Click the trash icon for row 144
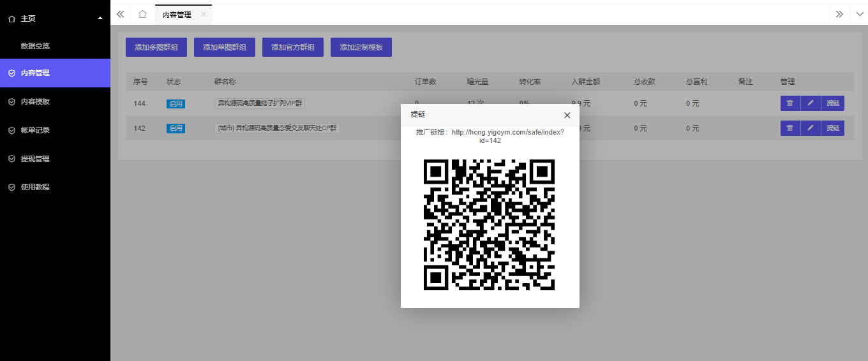This screenshot has height=361, width=868. pyautogui.click(x=789, y=103)
